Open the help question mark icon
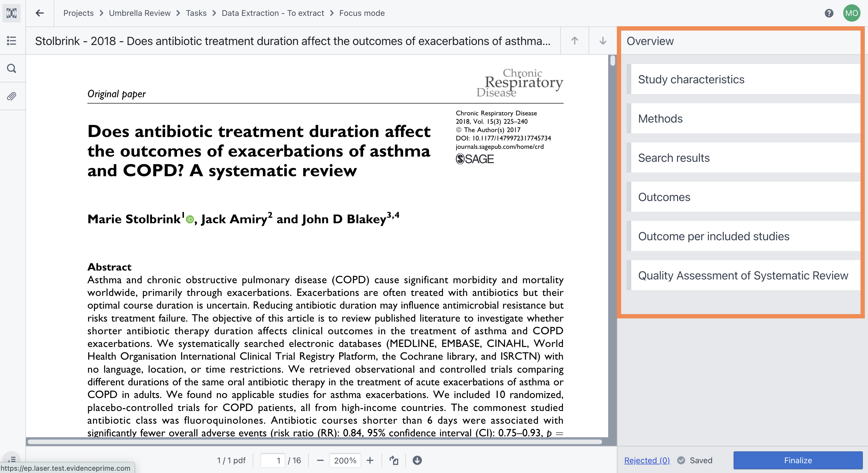This screenshot has height=473, width=868. point(829,13)
